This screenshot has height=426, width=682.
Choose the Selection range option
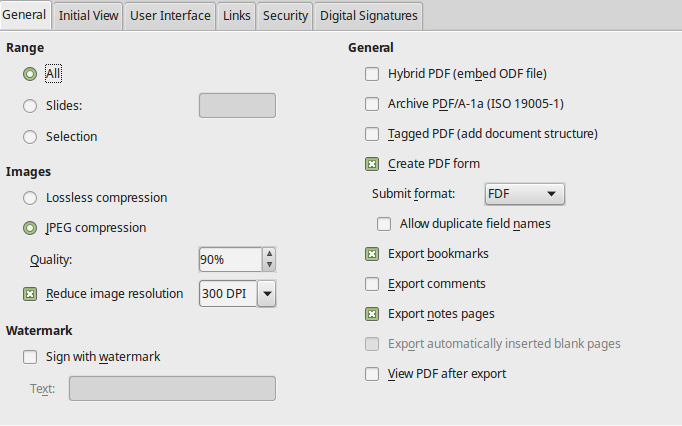click(x=30, y=136)
